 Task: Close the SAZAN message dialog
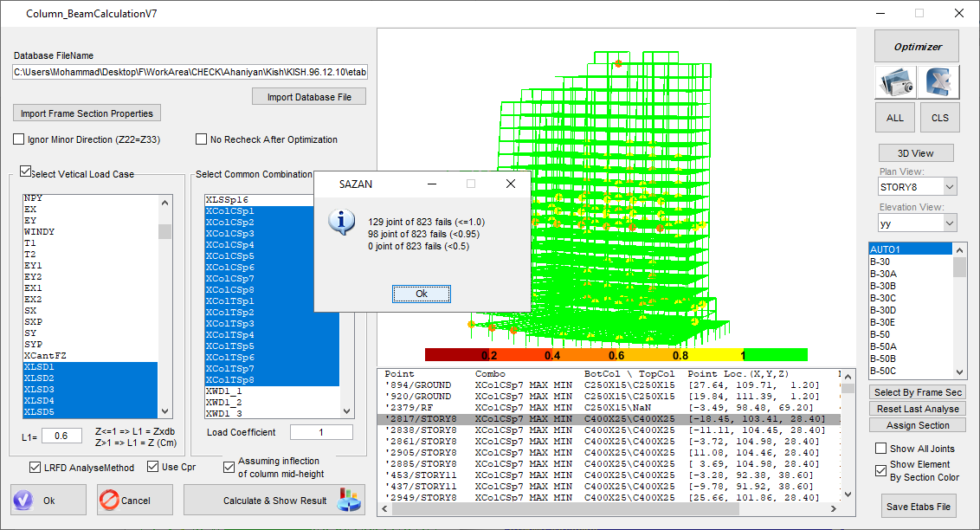(x=511, y=184)
